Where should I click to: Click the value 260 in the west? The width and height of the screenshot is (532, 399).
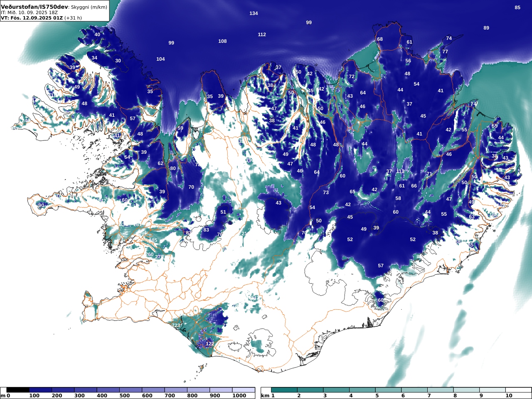pos(150,254)
